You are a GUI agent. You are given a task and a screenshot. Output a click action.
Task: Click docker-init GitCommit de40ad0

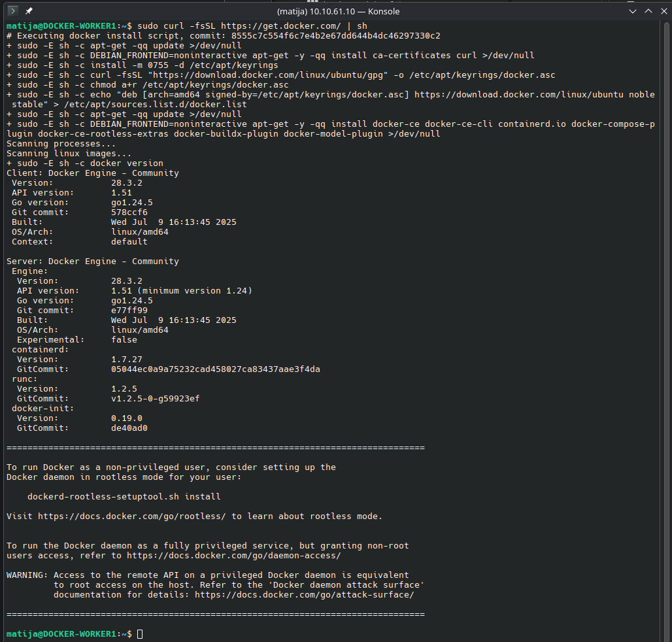(129, 428)
